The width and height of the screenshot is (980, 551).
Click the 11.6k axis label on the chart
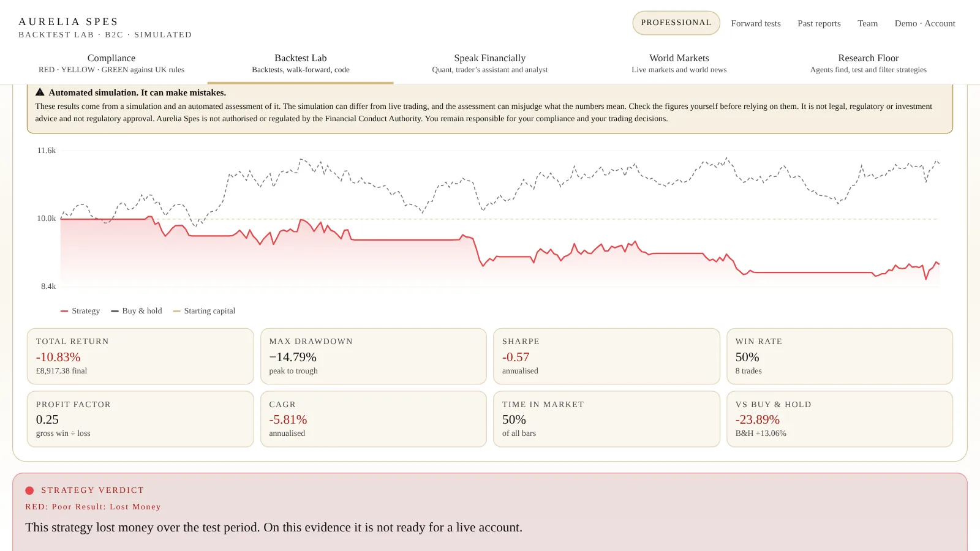click(47, 151)
